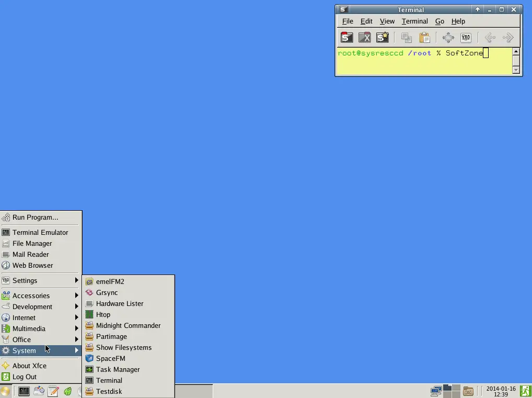Open File Manager from menu
The width and height of the screenshot is (532, 398).
point(41,244)
